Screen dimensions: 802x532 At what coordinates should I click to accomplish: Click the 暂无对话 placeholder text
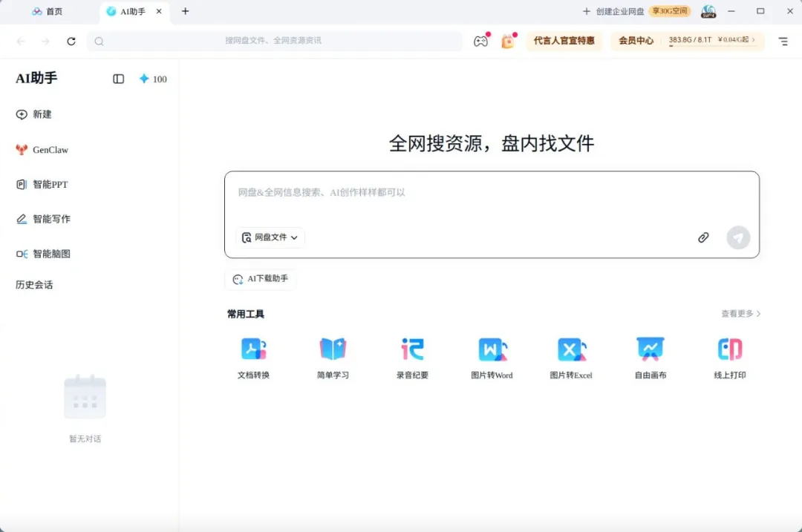click(85, 439)
